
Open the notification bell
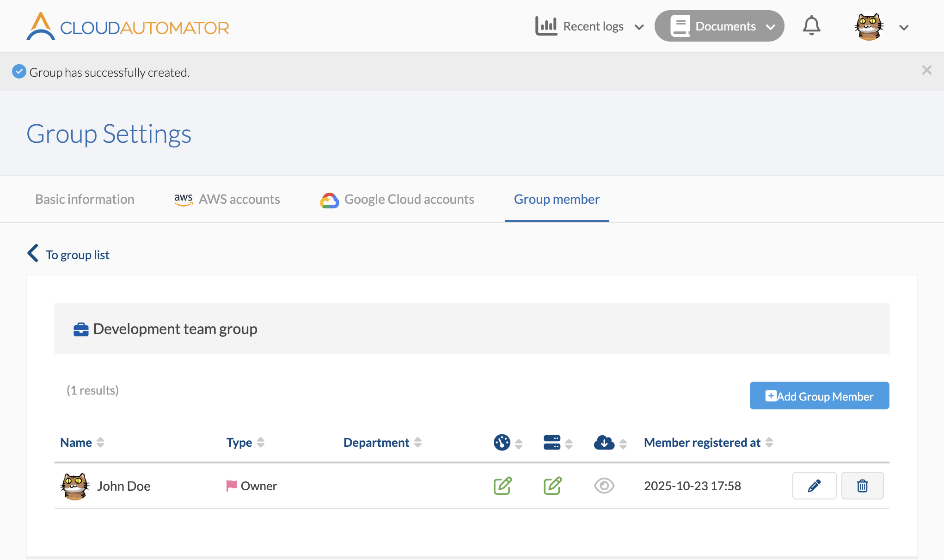tap(811, 26)
